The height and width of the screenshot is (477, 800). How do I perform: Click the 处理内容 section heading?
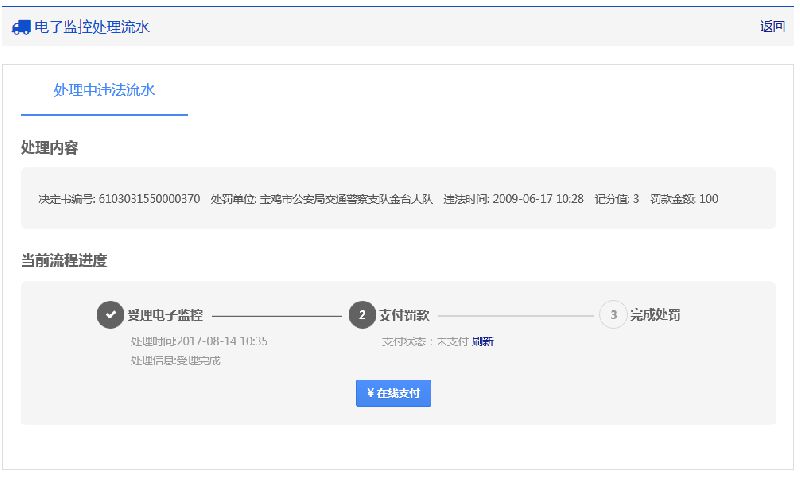point(50,148)
